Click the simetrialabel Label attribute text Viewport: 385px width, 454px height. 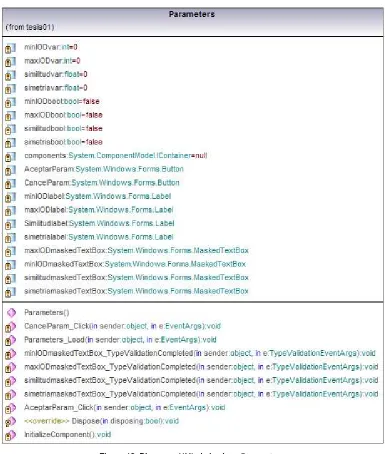click(99, 237)
